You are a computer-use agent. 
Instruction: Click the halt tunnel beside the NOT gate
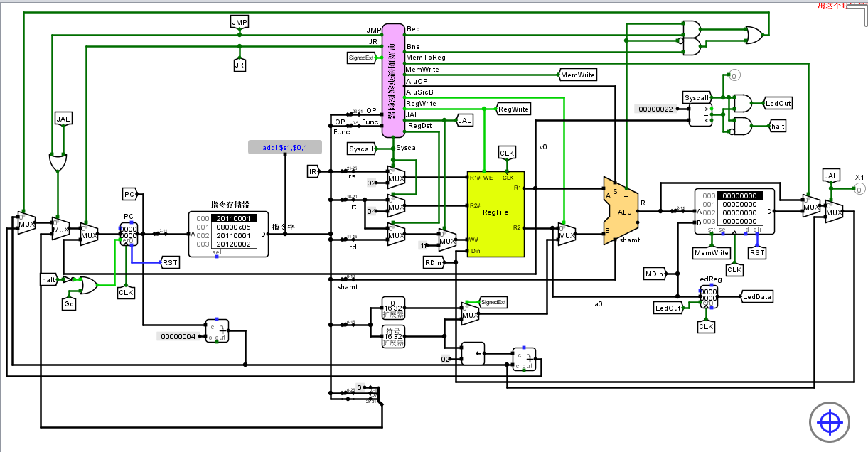[48, 279]
